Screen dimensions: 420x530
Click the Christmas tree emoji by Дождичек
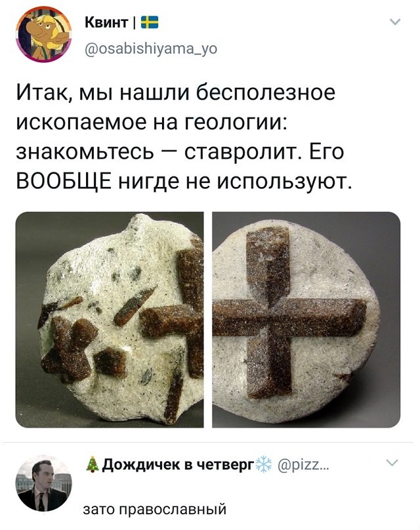[93, 464]
